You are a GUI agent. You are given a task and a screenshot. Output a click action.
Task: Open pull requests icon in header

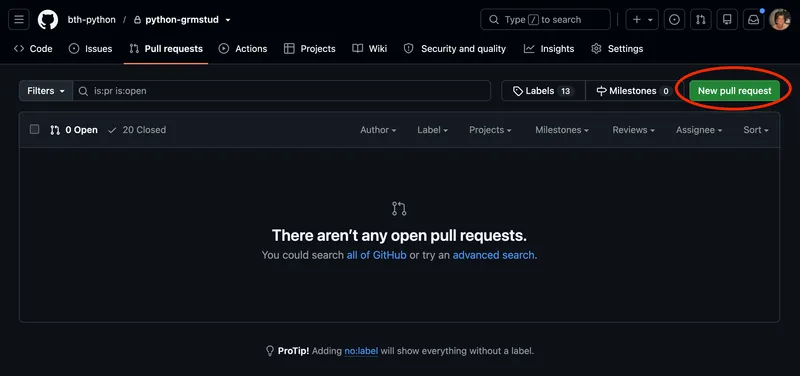click(701, 20)
